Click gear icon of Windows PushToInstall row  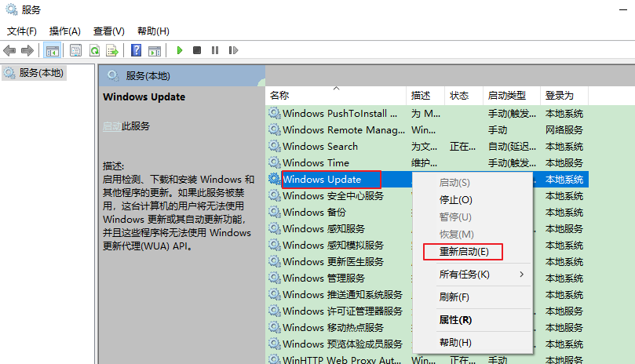275,113
